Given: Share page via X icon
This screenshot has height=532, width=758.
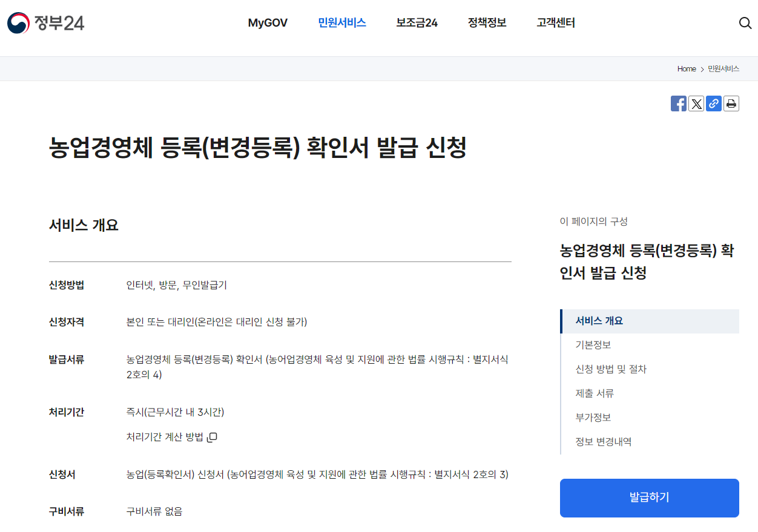Looking at the screenshot, I should [x=696, y=103].
